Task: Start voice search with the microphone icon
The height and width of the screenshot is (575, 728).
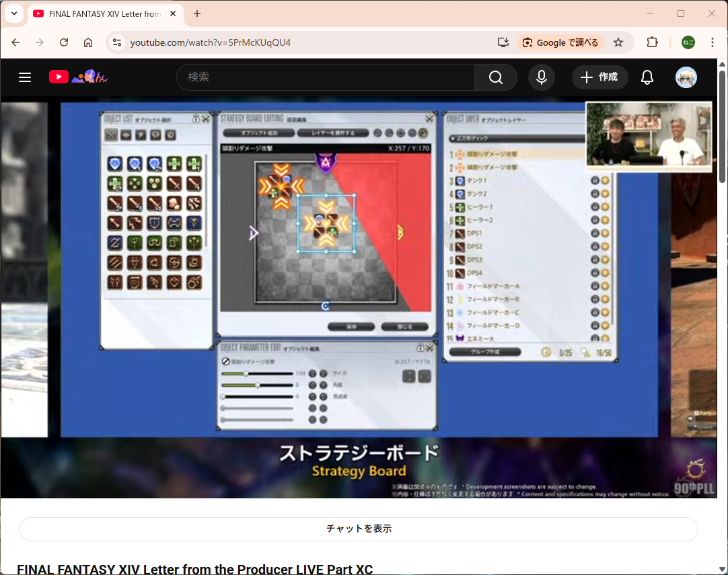Action: coord(541,77)
